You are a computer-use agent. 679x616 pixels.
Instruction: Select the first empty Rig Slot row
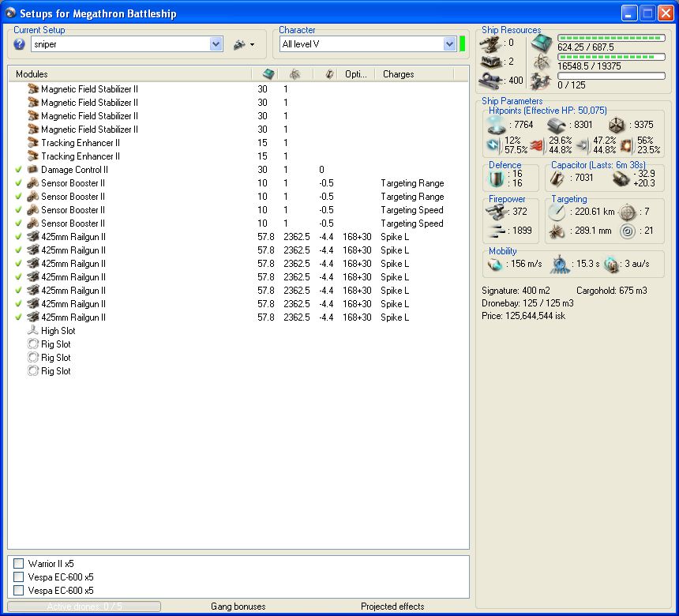[238, 344]
